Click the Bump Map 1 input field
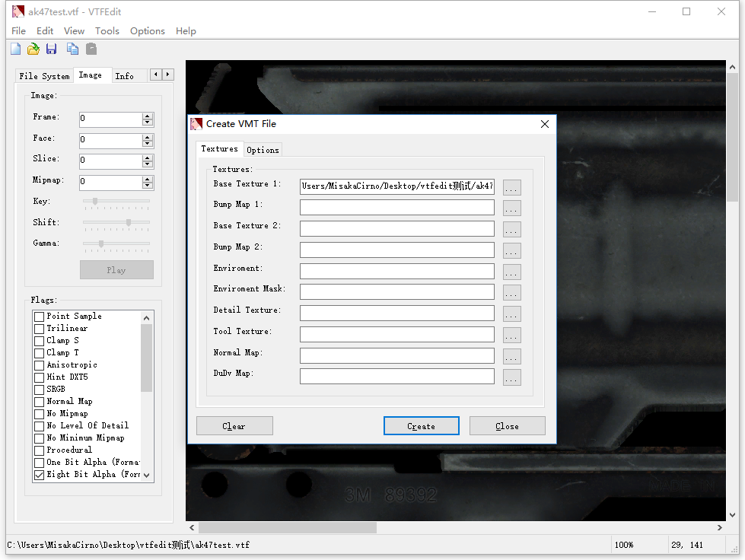This screenshot has height=560, width=745. click(x=396, y=207)
